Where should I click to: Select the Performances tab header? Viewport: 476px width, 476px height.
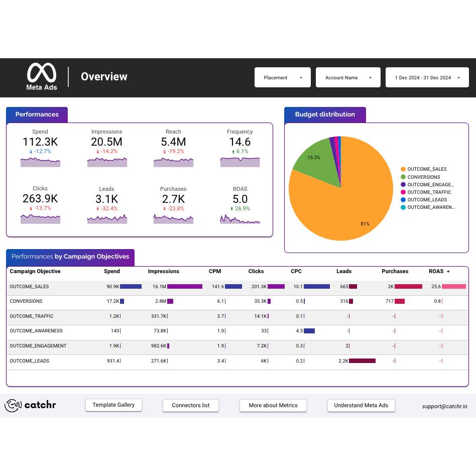click(x=37, y=114)
